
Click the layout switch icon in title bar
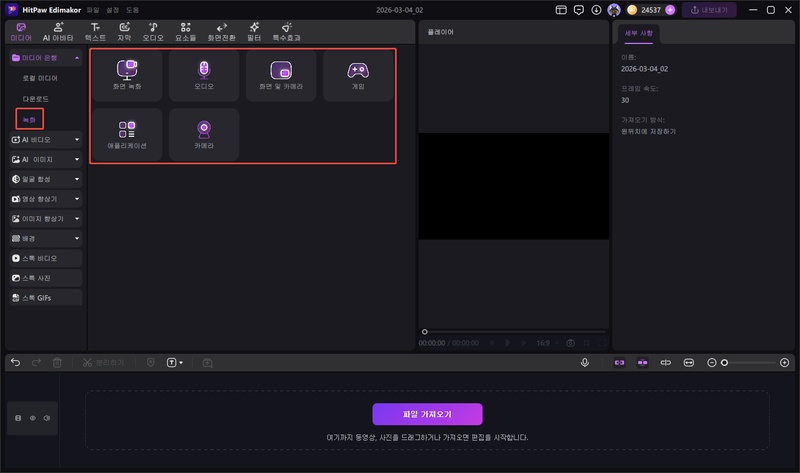pyautogui.click(x=561, y=10)
